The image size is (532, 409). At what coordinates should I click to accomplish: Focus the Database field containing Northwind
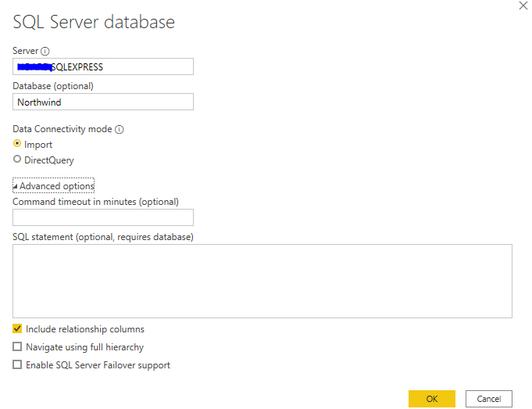[x=103, y=102]
